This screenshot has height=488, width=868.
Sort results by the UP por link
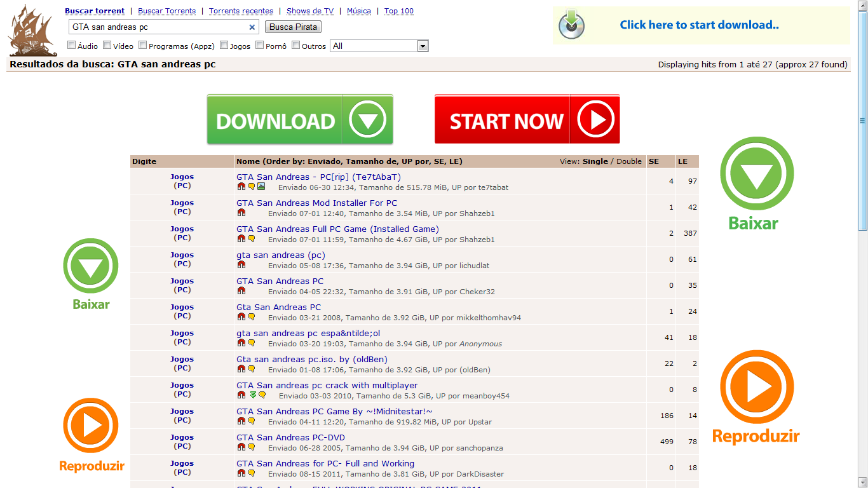[417, 161]
